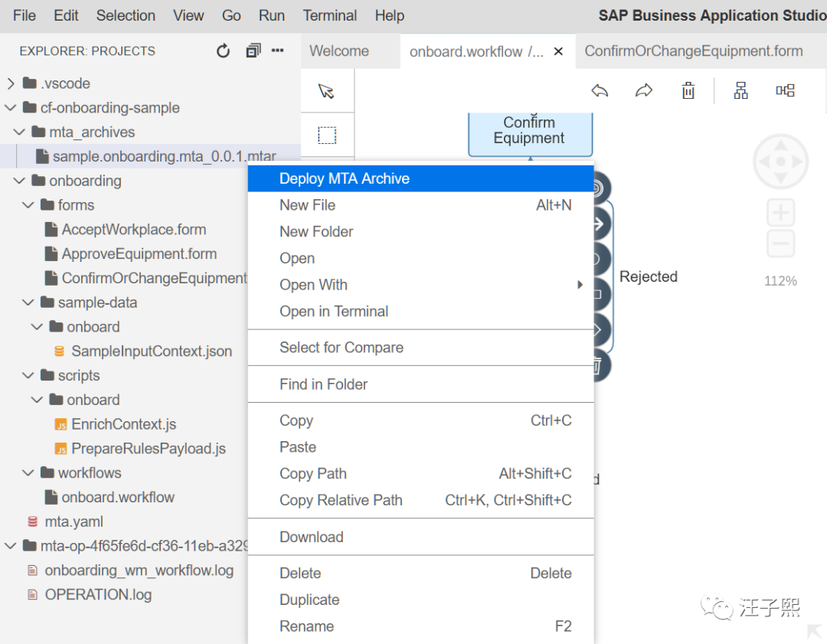Click the canvas pan navigation control
This screenshot has width=827, height=644.
pyautogui.click(x=780, y=162)
